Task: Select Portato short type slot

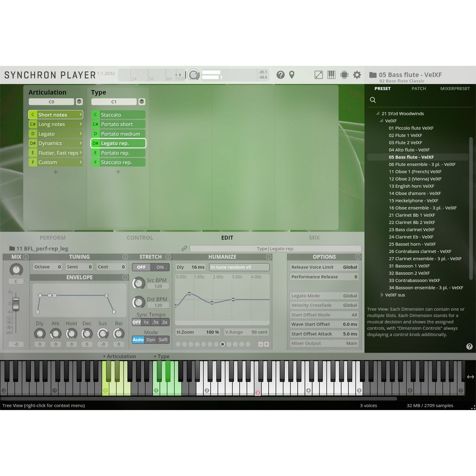Action: [118, 124]
